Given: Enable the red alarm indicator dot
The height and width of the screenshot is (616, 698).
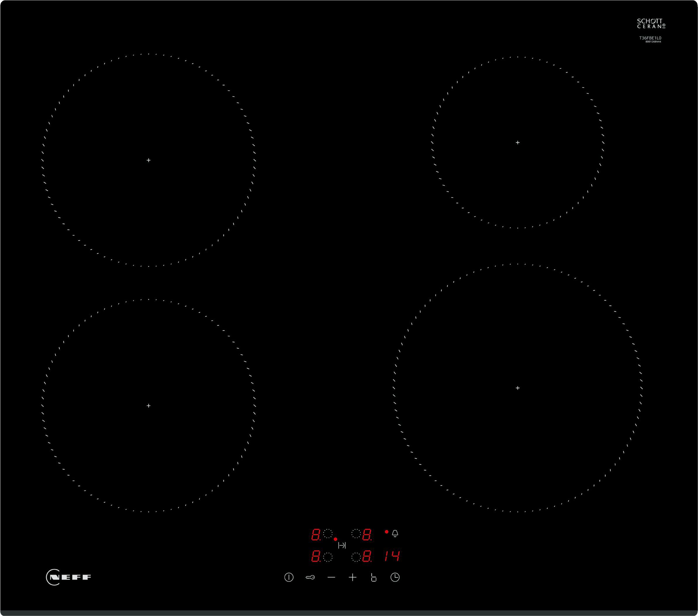Looking at the screenshot, I should 387,531.
